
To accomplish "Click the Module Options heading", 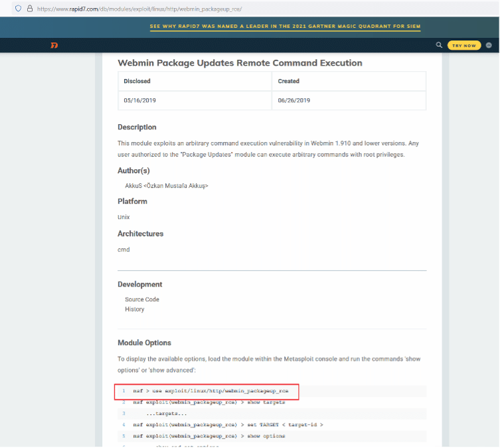I will 144,343.
